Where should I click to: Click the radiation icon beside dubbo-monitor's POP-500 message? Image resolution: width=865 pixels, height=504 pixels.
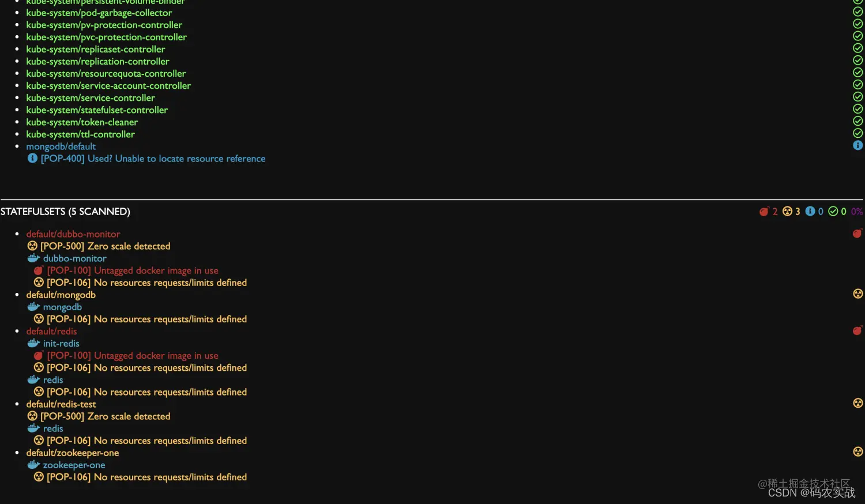pos(32,246)
